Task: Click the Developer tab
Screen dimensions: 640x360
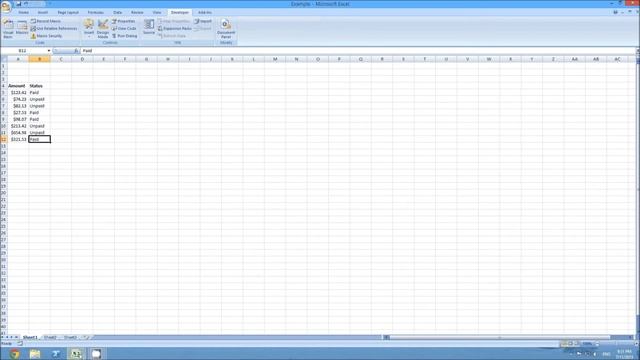Action: tap(180, 13)
